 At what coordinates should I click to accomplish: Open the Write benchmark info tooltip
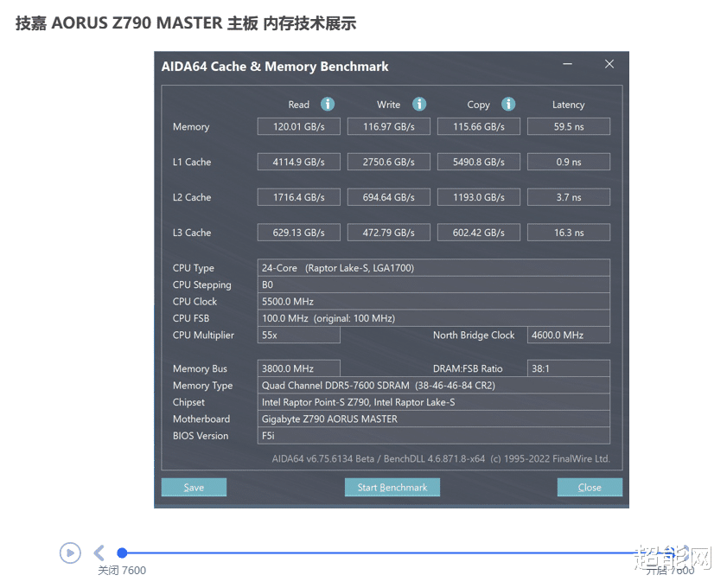tap(419, 104)
